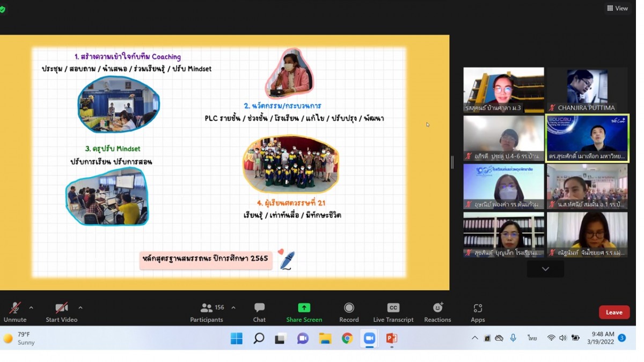Show more participant videos with down chevron
Screen dimensions: 644x362
(545, 269)
